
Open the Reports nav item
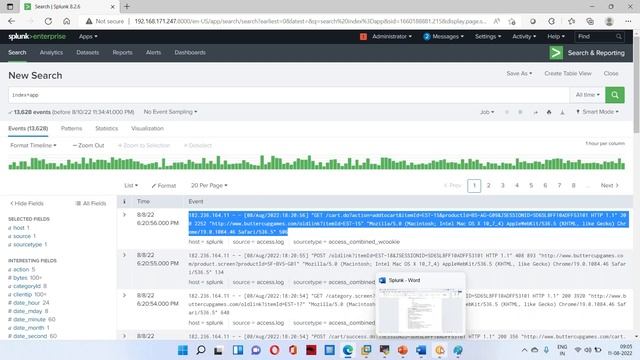tap(122, 53)
